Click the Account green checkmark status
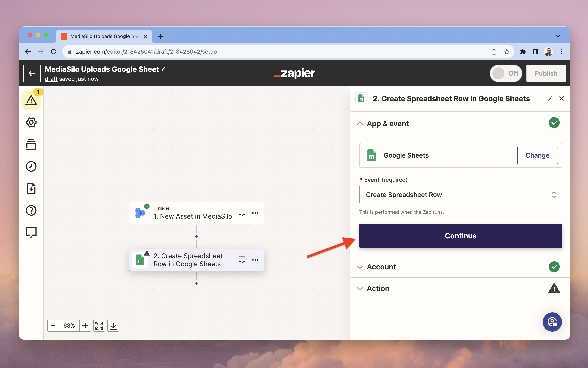The width and height of the screenshot is (588, 368). coord(554,267)
